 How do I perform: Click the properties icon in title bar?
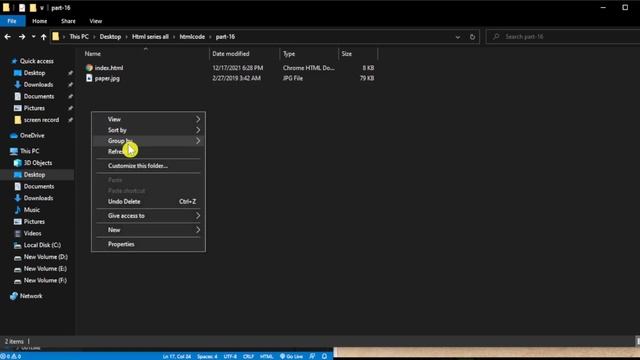(x=22, y=8)
